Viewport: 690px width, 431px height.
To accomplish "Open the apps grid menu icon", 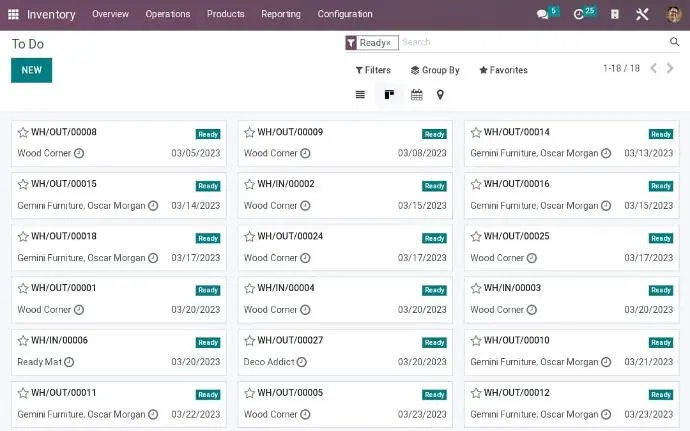I will 13,14.
